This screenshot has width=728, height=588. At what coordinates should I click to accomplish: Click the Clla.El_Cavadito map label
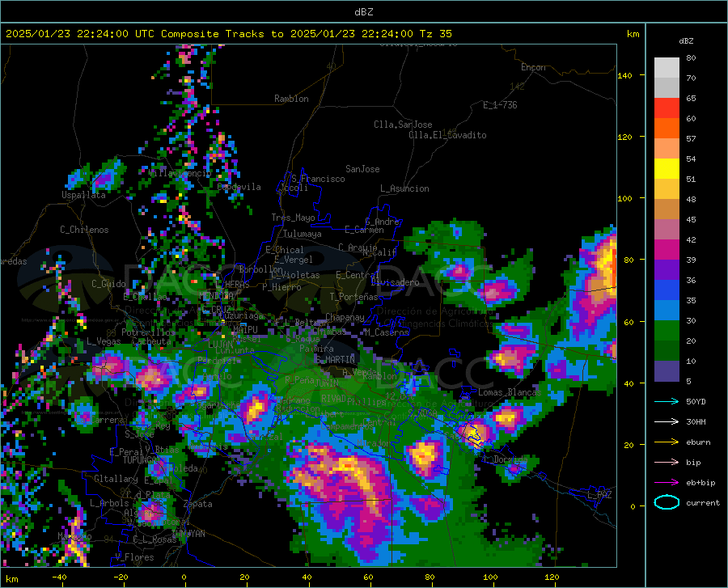pos(447,135)
